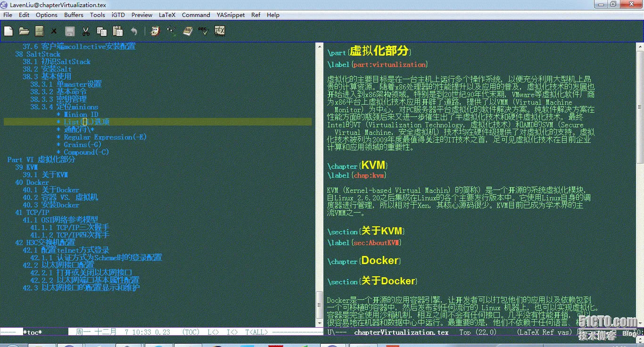
Task: Show TeX output with the TeX icon
Action: tap(219, 31)
